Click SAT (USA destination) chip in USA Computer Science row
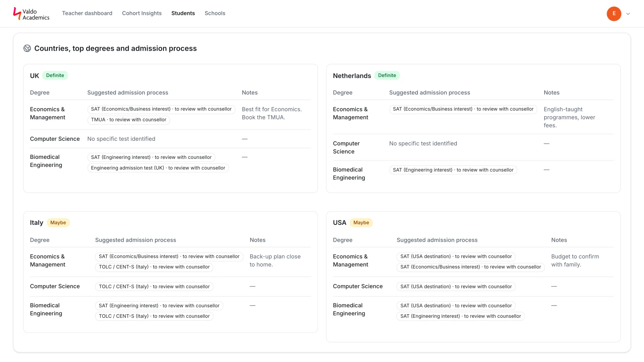The width and height of the screenshot is (644, 362). [456, 287]
